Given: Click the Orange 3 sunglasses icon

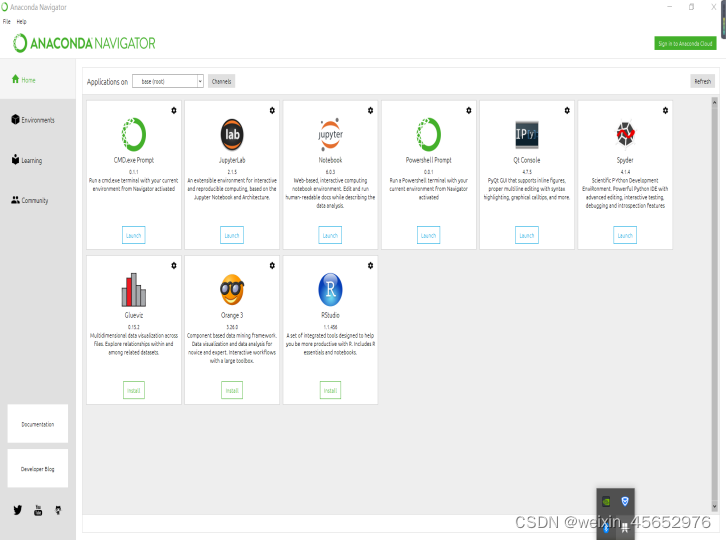Looking at the screenshot, I should (x=232, y=289).
